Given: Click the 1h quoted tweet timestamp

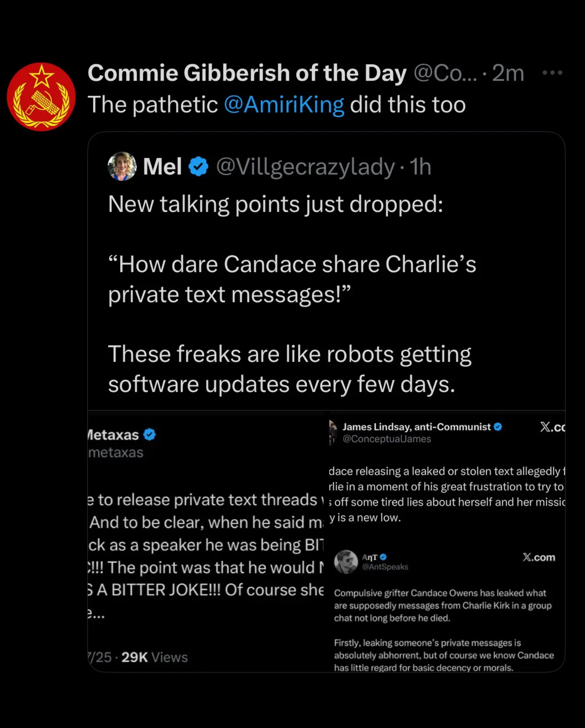Looking at the screenshot, I should click(420, 167).
